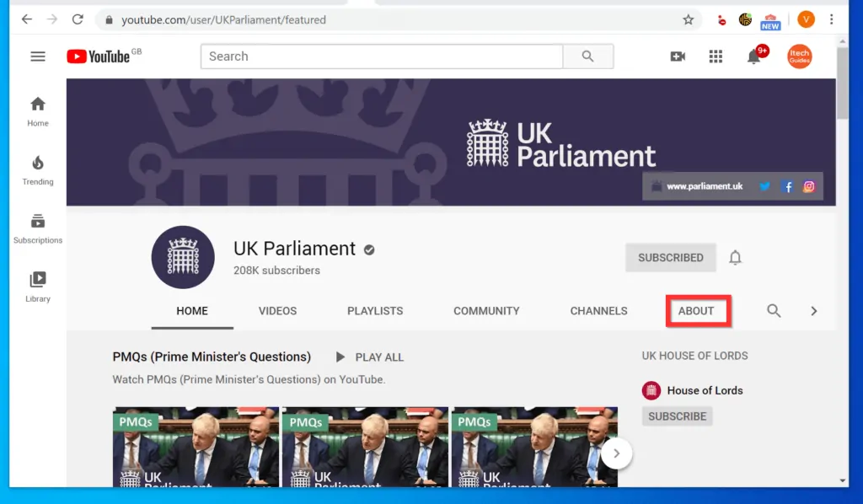
Task: Open Library in the sidebar
Action: pos(38,287)
